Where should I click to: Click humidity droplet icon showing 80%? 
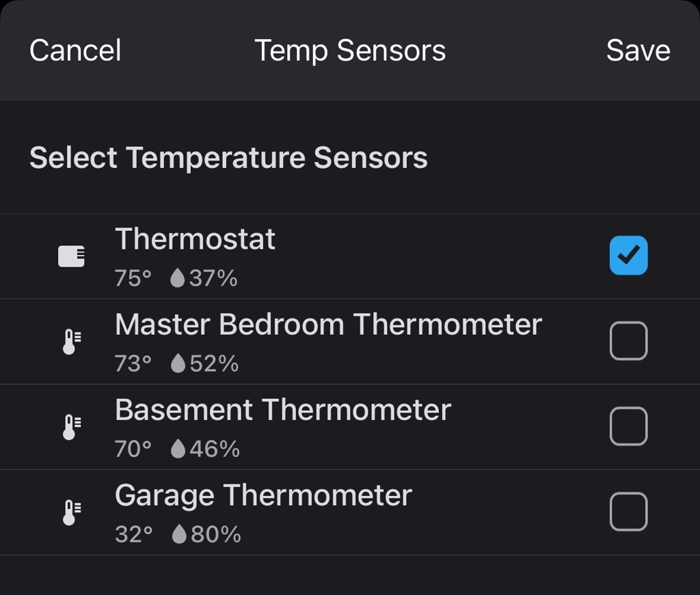pos(179,534)
